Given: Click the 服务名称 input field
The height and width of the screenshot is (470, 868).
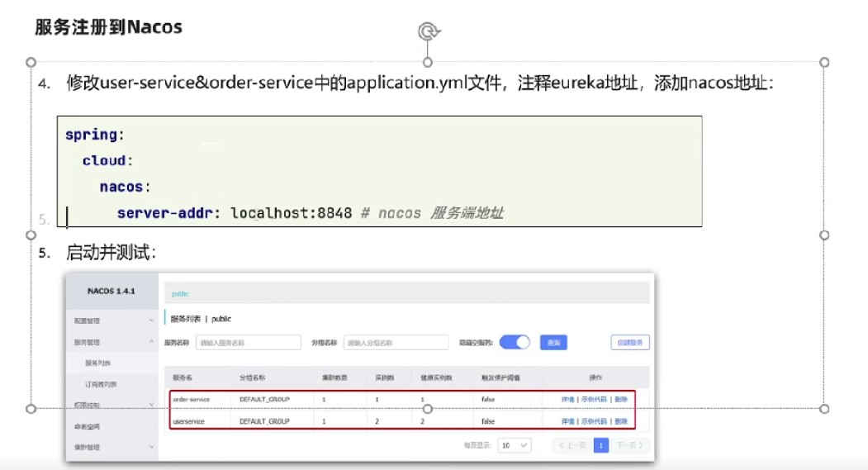Looking at the screenshot, I should pyautogui.click(x=249, y=343).
